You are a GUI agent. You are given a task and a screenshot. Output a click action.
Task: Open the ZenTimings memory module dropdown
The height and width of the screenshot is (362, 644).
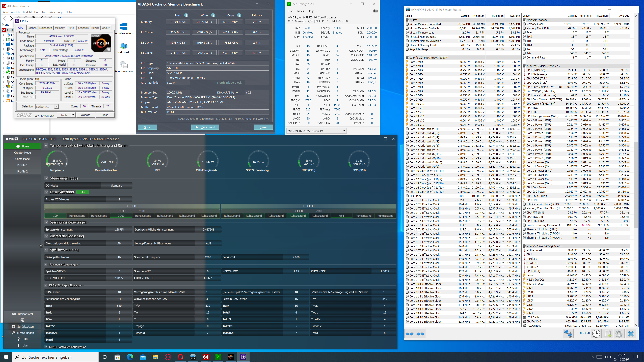tap(344, 131)
